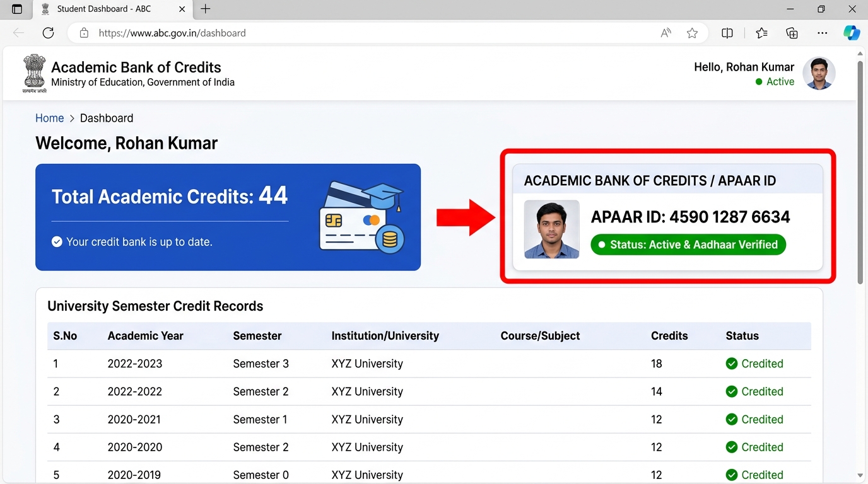Viewport: 868px width, 484px height.
Task: Click the Total Academic Credits card
Action: (228, 217)
